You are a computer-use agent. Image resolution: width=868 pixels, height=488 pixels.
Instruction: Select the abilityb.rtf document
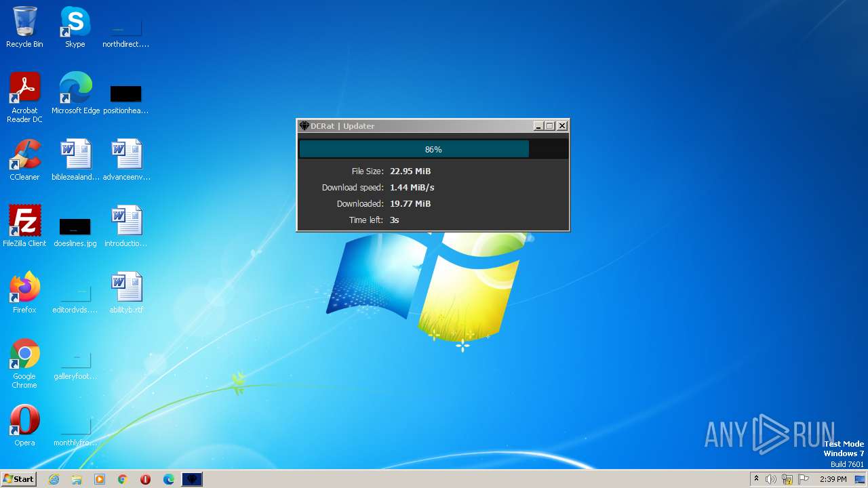pyautogui.click(x=126, y=293)
